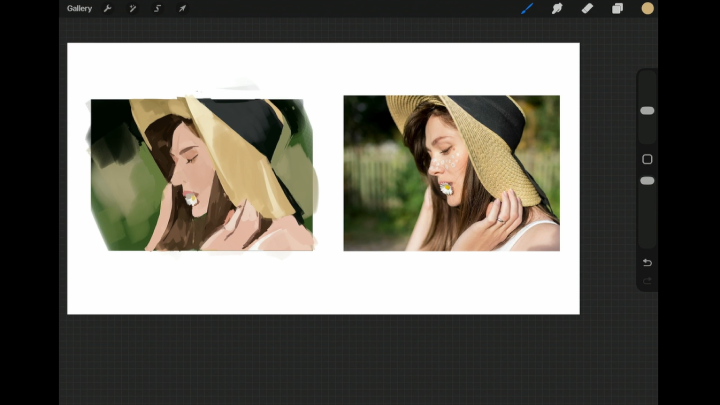Open the Gallery view
Screen dimensions: 720x405
pos(79,8)
